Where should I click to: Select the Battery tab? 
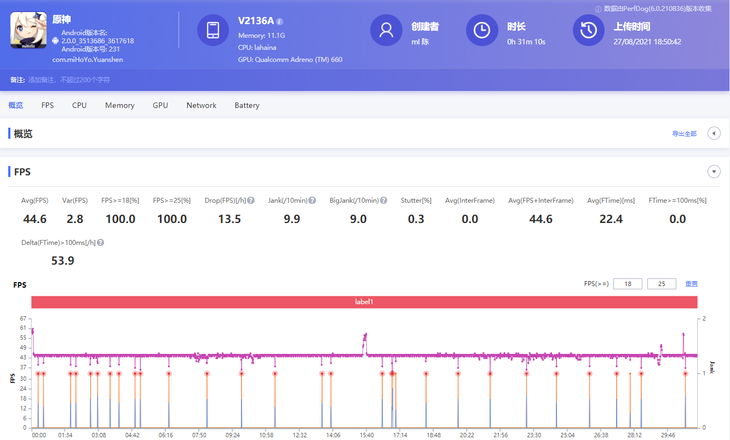247,105
